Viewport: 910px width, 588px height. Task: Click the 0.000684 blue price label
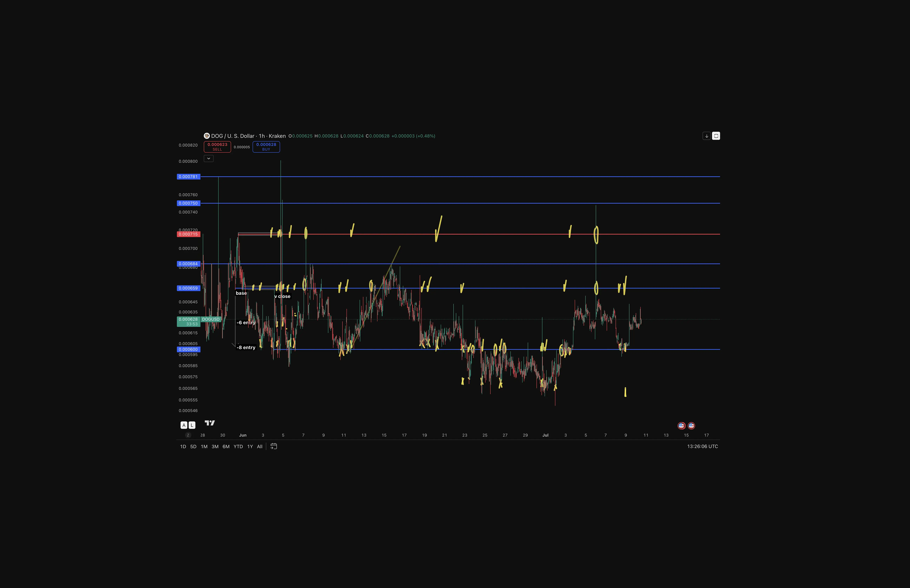coord(189,264)
